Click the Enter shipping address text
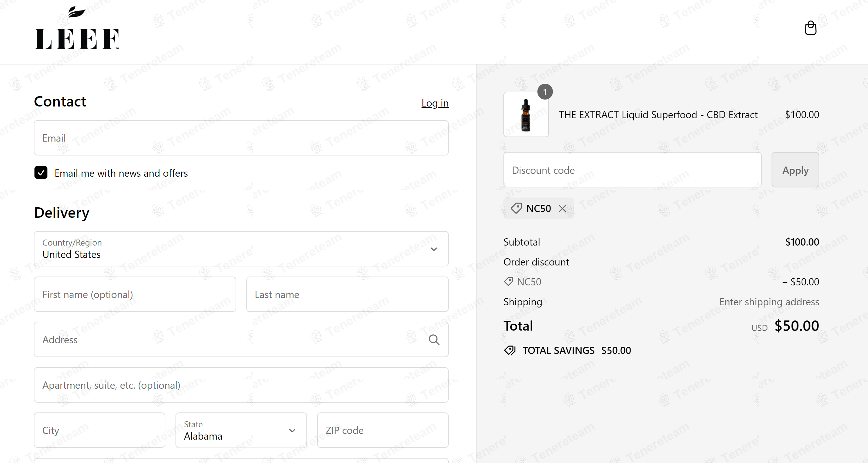The image size is (868, 463). (x=769, y=302)
